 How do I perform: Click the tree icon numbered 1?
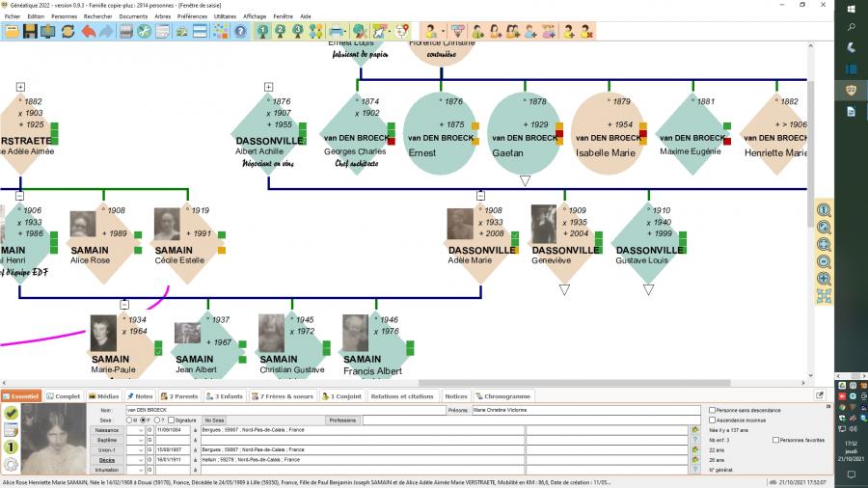pos(263,32)
